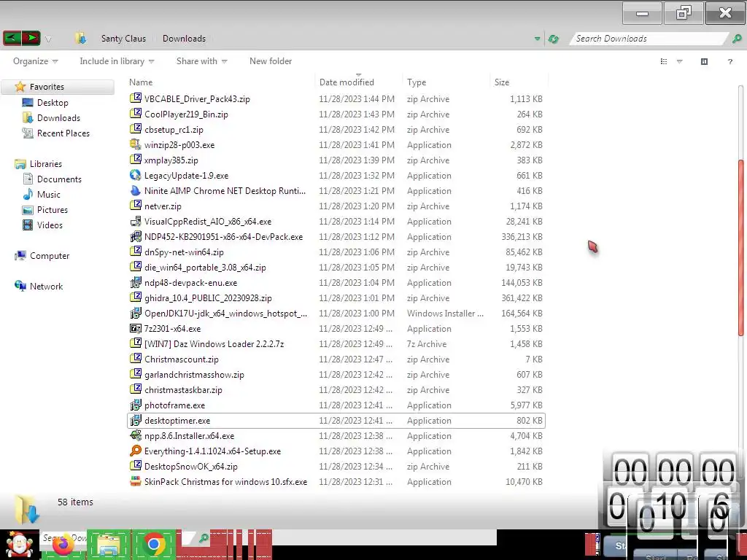Select the NDP452-KB2901951 DevPack icon
747x560 pixels.
click(136, 236)
